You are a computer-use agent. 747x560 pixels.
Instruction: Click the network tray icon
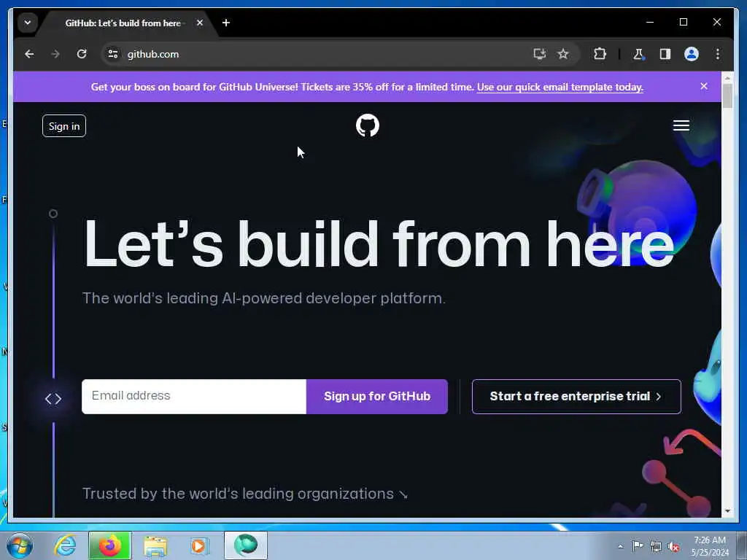click(656, 546)
